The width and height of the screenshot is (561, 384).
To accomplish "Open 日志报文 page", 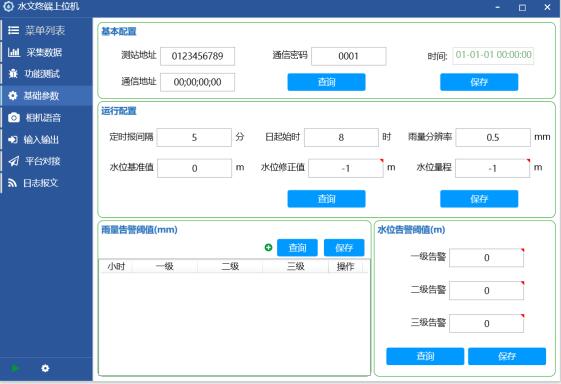I will tap(47, 183).
